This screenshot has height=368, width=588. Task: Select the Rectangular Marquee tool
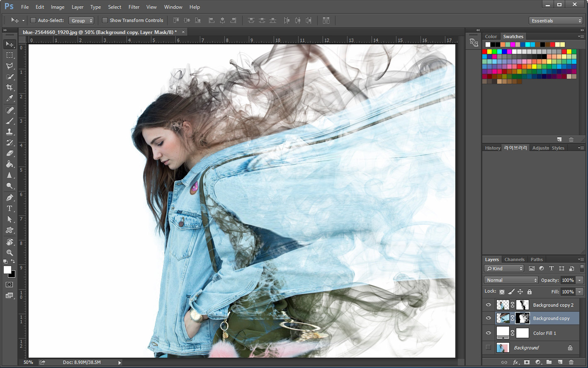click(x=10, y=55)
